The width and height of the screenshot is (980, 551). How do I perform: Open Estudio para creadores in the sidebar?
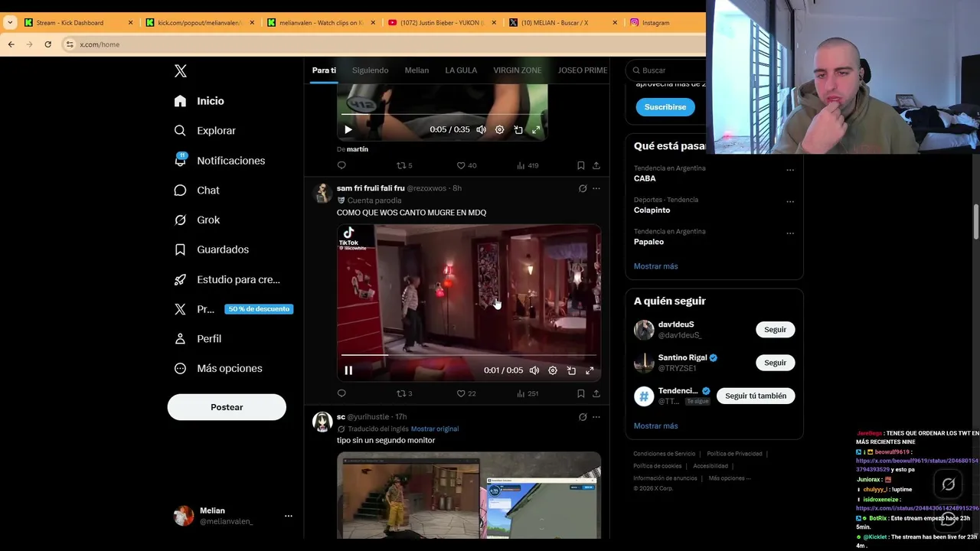point(227,279)
